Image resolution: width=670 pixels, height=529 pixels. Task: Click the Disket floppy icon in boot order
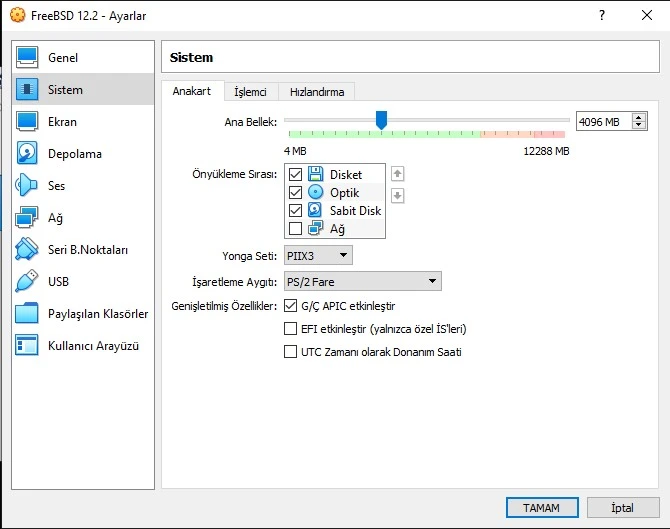click(315, 174)
